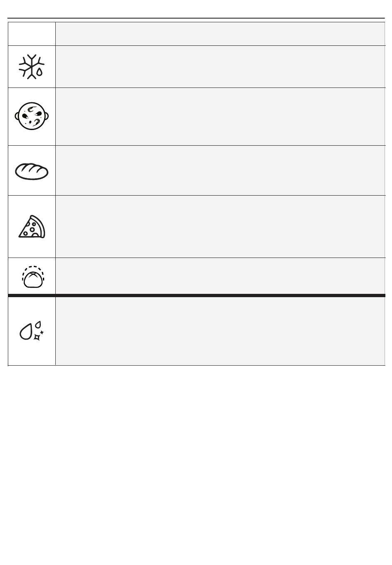Click the thick black divider above cleaning row
392x565 pixels.
pos(196,296)
